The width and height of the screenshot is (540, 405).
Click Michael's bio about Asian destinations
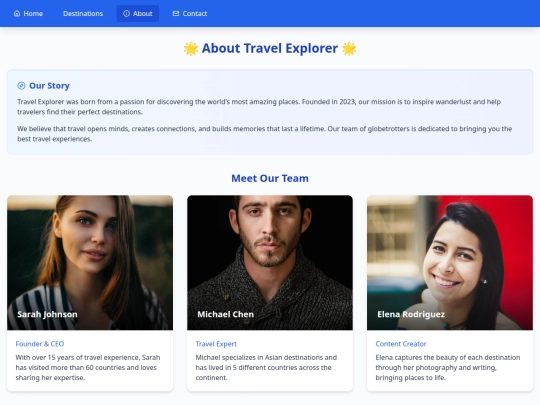click(x=266, y=367)
